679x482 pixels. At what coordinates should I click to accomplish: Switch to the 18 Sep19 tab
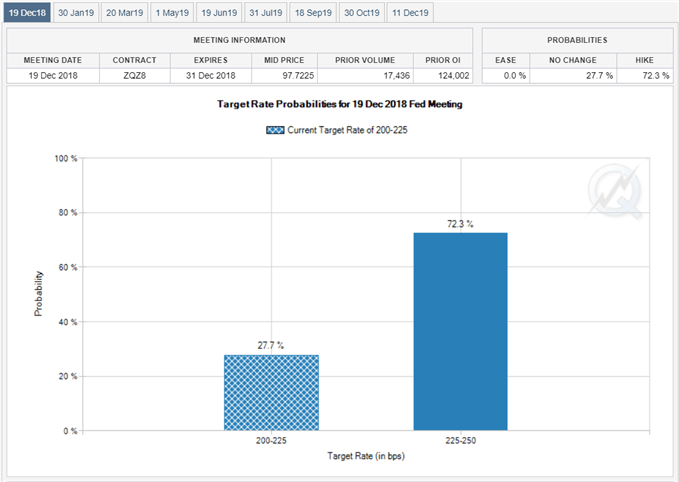pyautogui.click(x=313, y=13)
